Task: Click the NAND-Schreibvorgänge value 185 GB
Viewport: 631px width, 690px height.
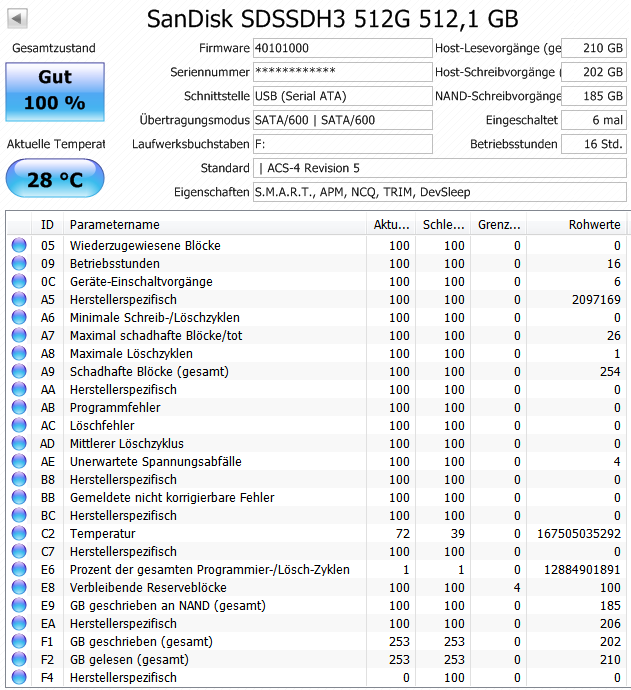Action: pyautogui.click(x=594, y=96)
